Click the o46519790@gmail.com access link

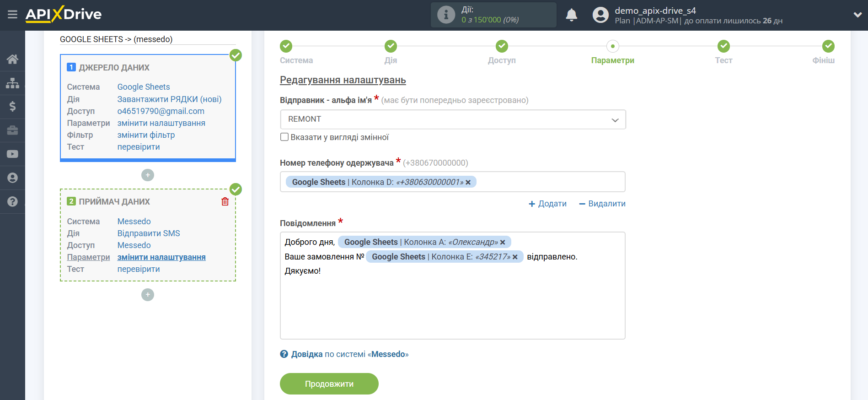[161, 111]
